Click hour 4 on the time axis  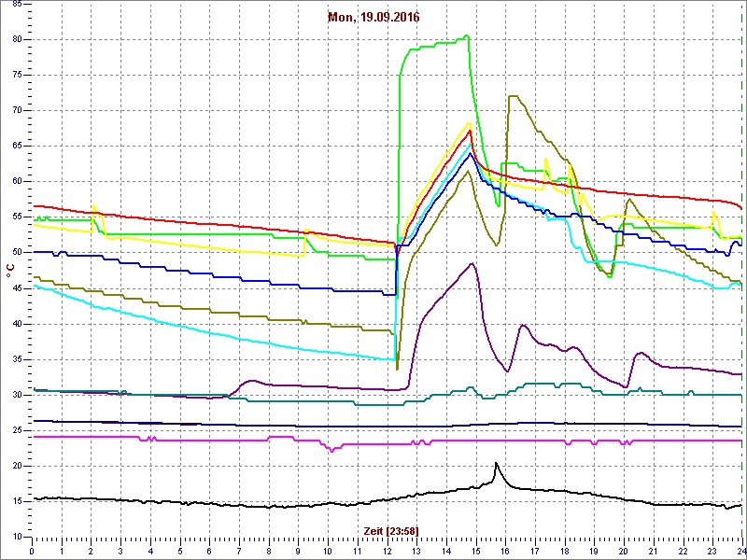coord(150,551)
